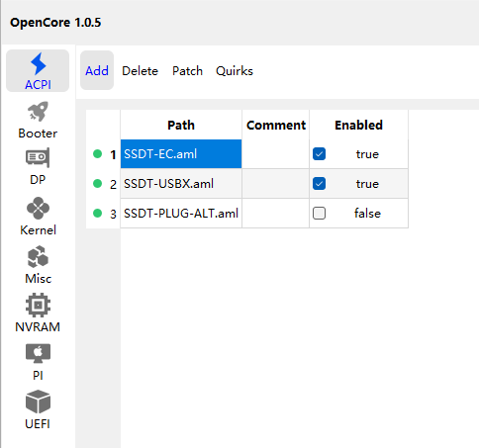Select row number 3 header
The image size is (479, 448).
point(103,214)
